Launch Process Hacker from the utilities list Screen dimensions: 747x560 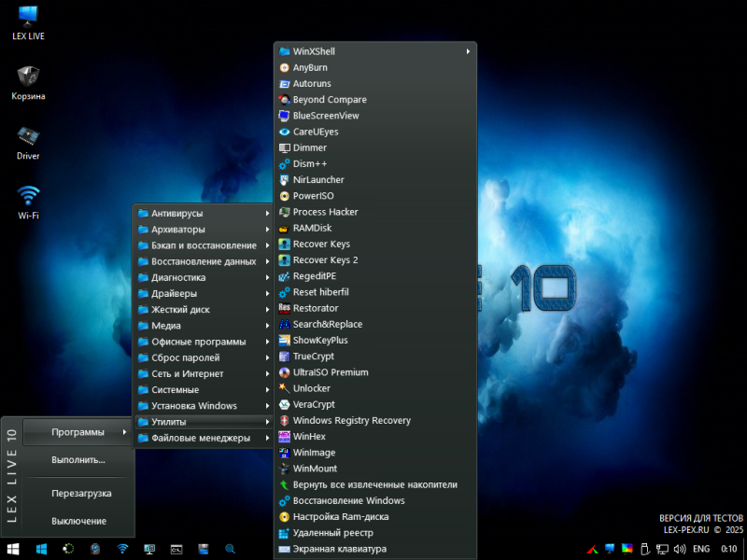(x=325, y=212)
